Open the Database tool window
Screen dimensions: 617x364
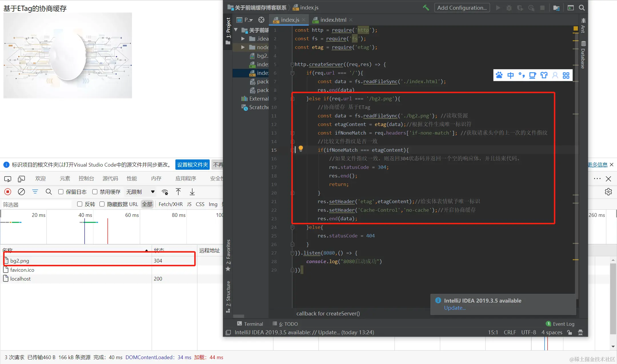583,55
